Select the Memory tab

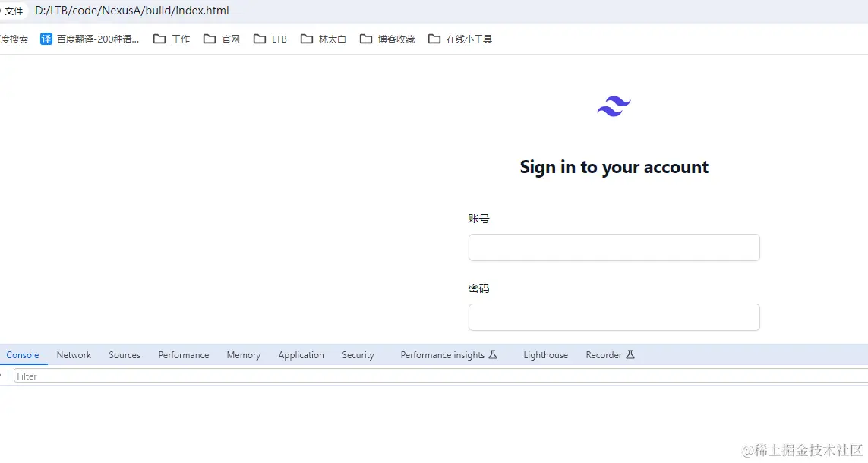[244, 355]
